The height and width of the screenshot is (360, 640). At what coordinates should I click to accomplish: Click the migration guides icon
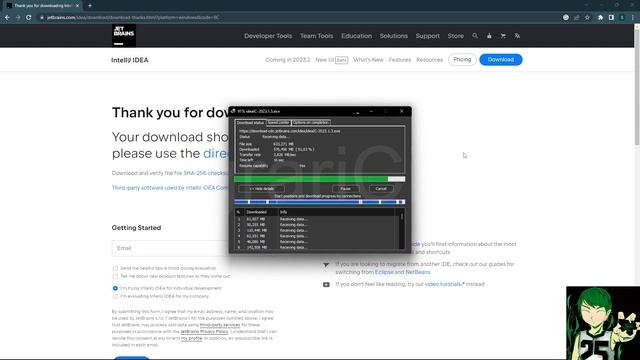tap(326, 265)
